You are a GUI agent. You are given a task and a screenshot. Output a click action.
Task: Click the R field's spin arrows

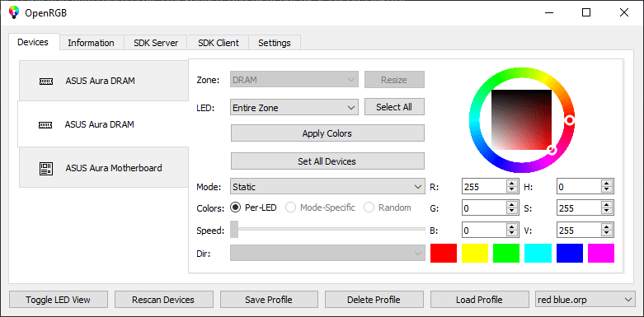point(512,187)
